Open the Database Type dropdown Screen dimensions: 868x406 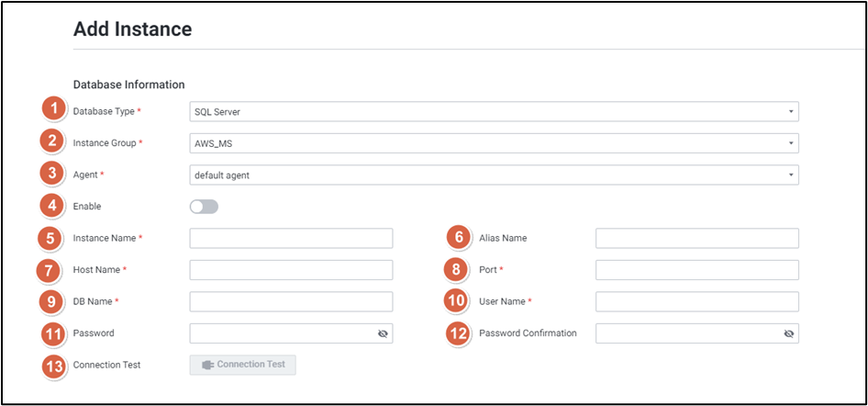click(494, 112)
